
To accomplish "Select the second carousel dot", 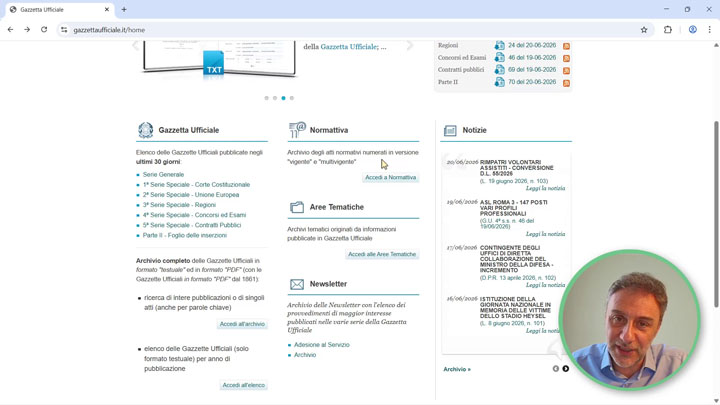I will tap(275, 98).
